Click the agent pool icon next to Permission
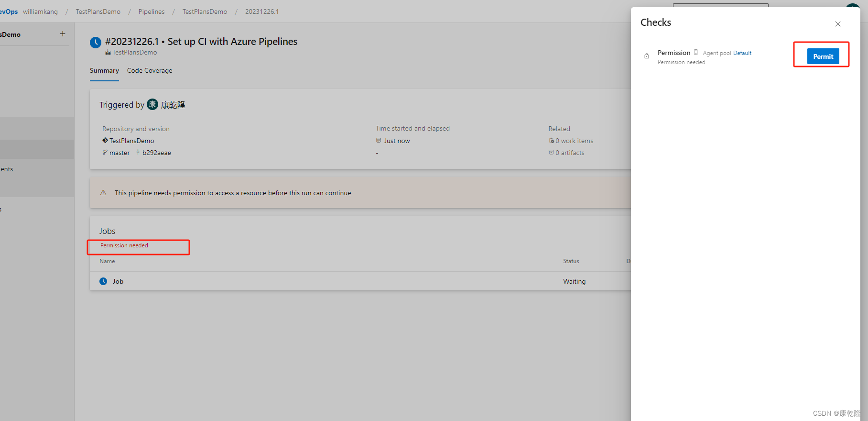868x421 pixels. [696, 53]
